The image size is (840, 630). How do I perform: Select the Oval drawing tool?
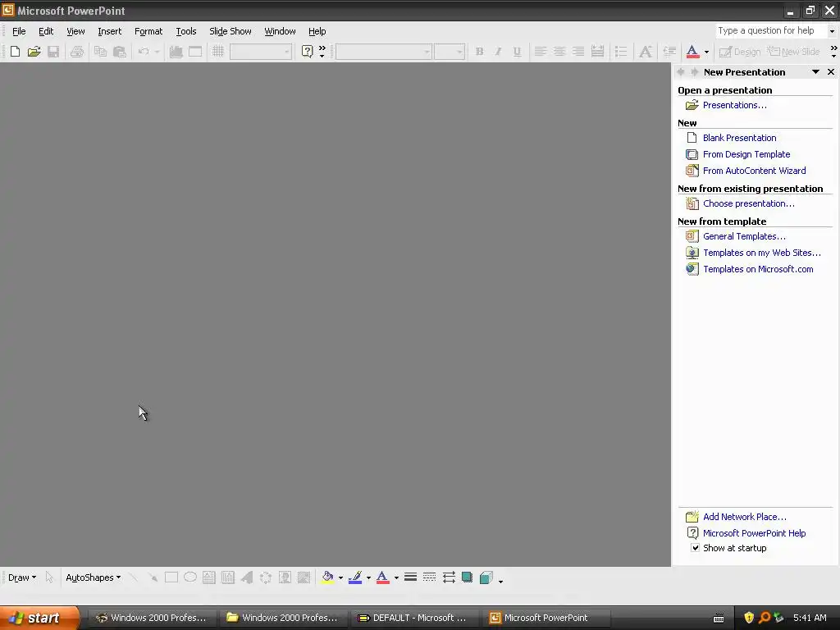(x=190, y=577)
